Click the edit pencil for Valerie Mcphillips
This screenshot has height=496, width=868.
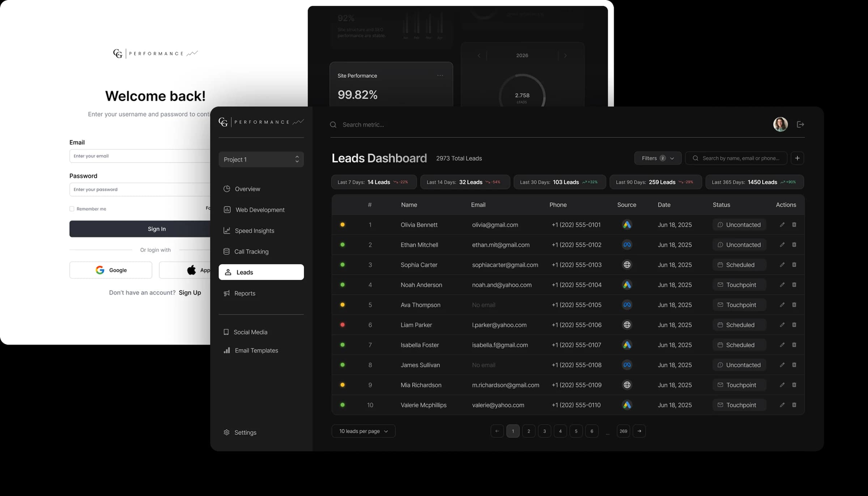pos(782,405)
